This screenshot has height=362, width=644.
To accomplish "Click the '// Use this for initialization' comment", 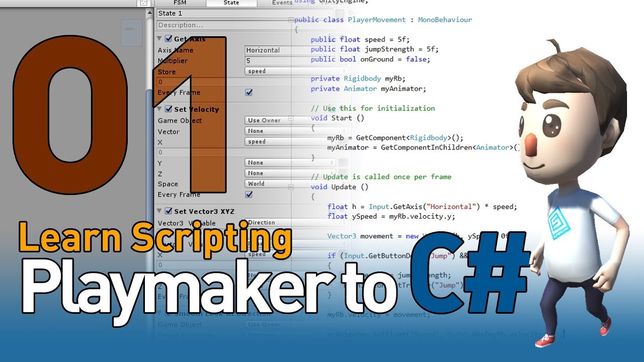I will [373, 109].
